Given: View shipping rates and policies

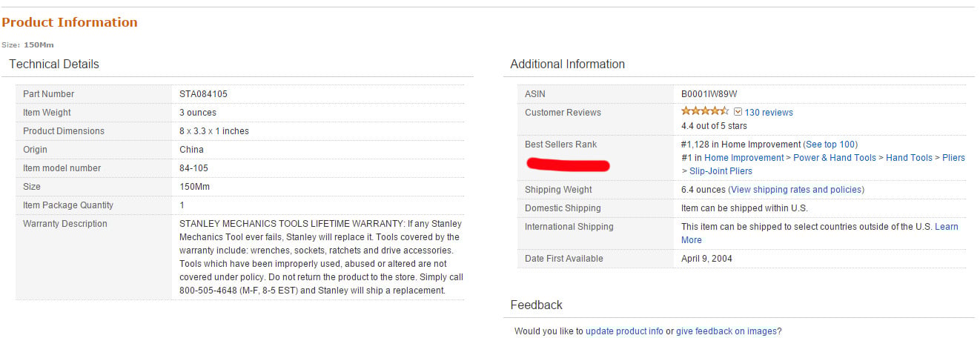Looking at the screenshot, I should (x=796, y=190).
